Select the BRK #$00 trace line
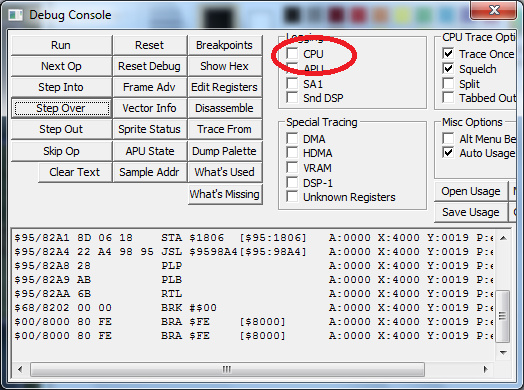The image size is (524, 390). click(x=254, y=308)
